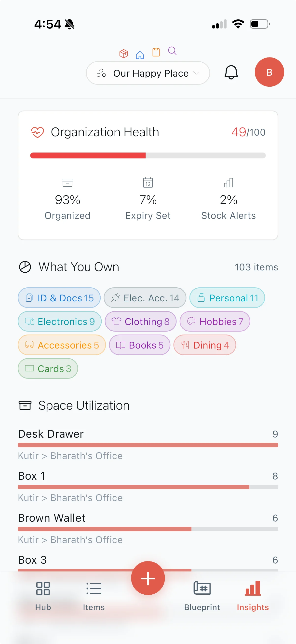Expand the Hobbies category chip

[215, 322]
